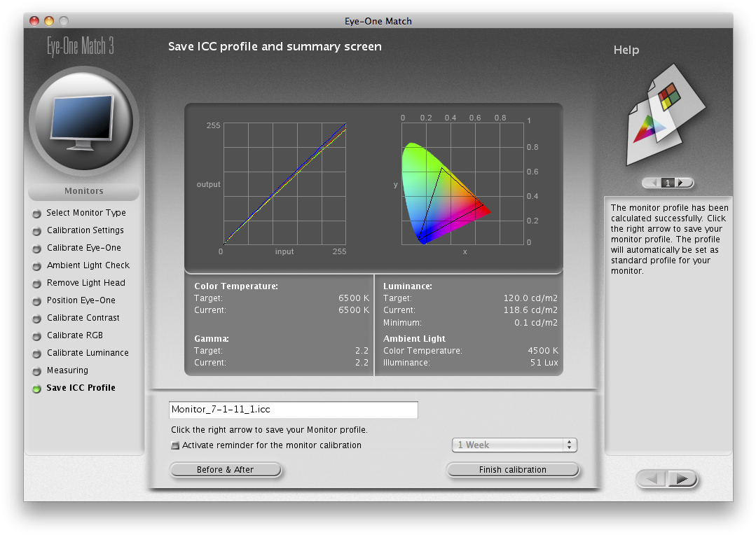Enable the monitor calibration reminder checkbox
Image resolution: width=756 pixels, height=535 pixels.
tap(175, 445)
